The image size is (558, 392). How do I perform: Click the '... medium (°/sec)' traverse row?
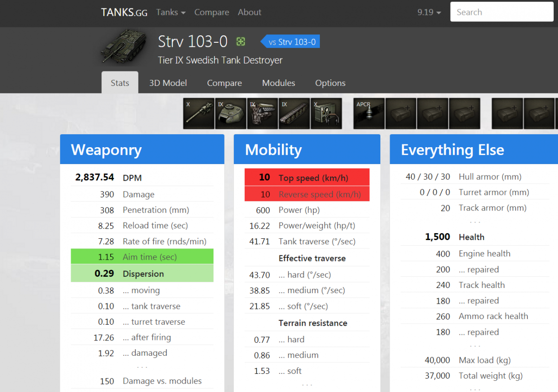pyautogui.click(x=307, y=290)
